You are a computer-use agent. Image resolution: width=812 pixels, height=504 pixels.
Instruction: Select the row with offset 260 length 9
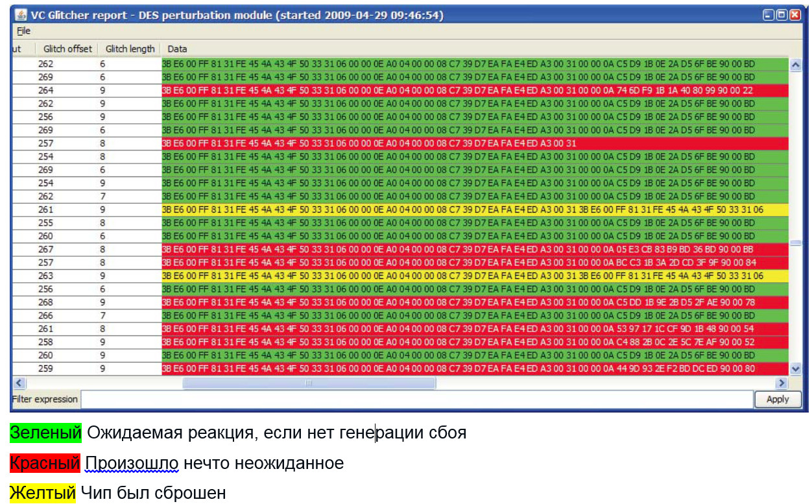400,355
